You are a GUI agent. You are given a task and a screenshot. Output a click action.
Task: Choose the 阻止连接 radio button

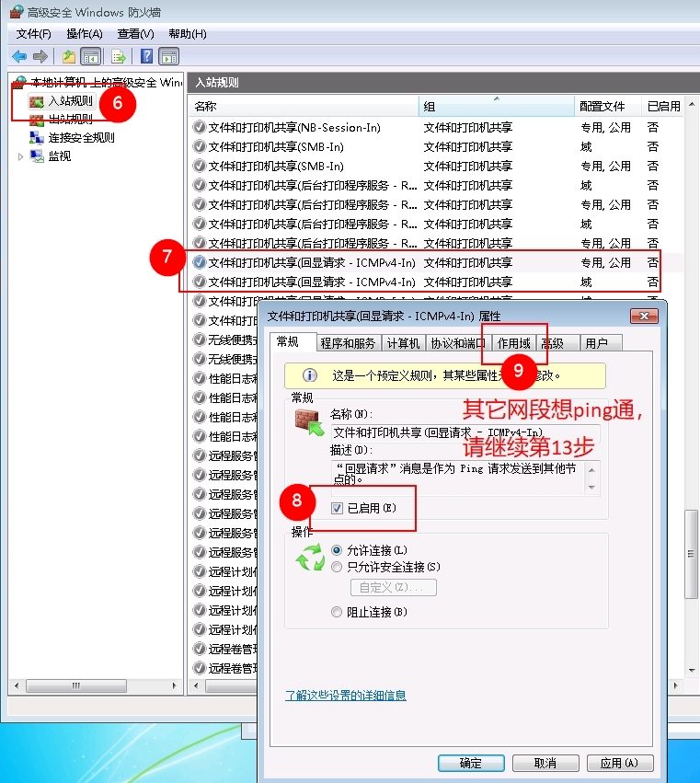click(337, 612)
